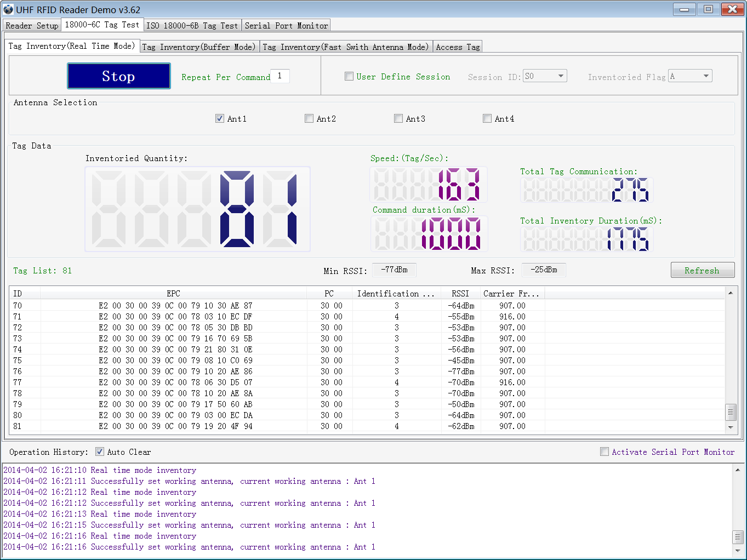Tick the Ant4 antenna checkbox

[487, 118]
